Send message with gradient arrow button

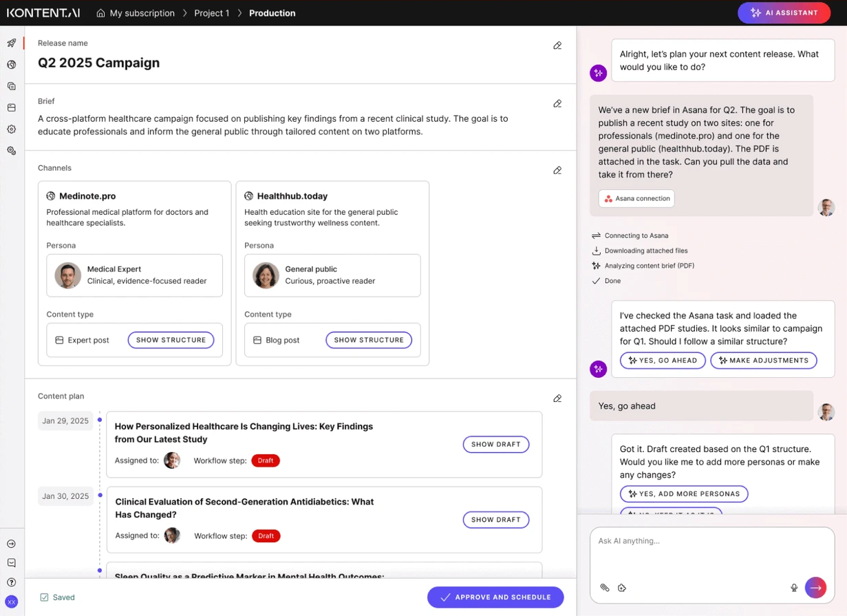click(815, 588)
